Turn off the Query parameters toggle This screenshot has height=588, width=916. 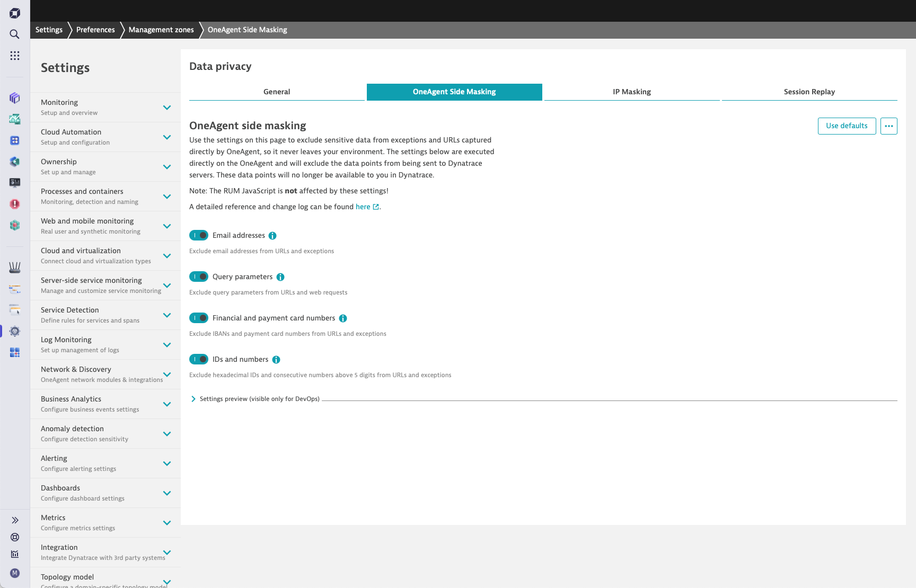coord(199,277)
